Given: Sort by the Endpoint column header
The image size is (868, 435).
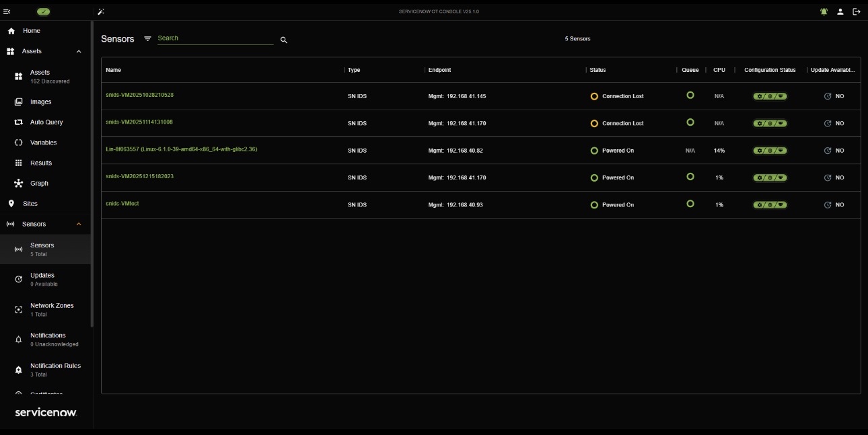Looking at the screenshot, I should (x=439, y=70).
